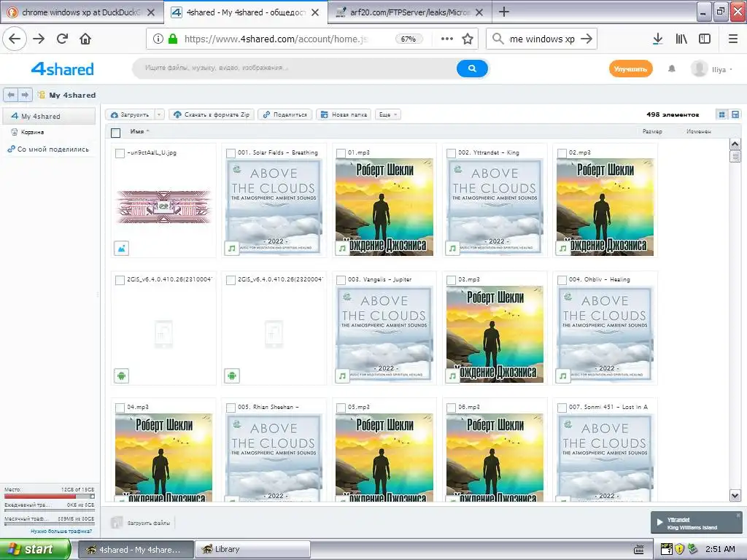This screenshot has height=560, width=747.
Task: Open the Iliya account dropdown
Action: [722, 69]
